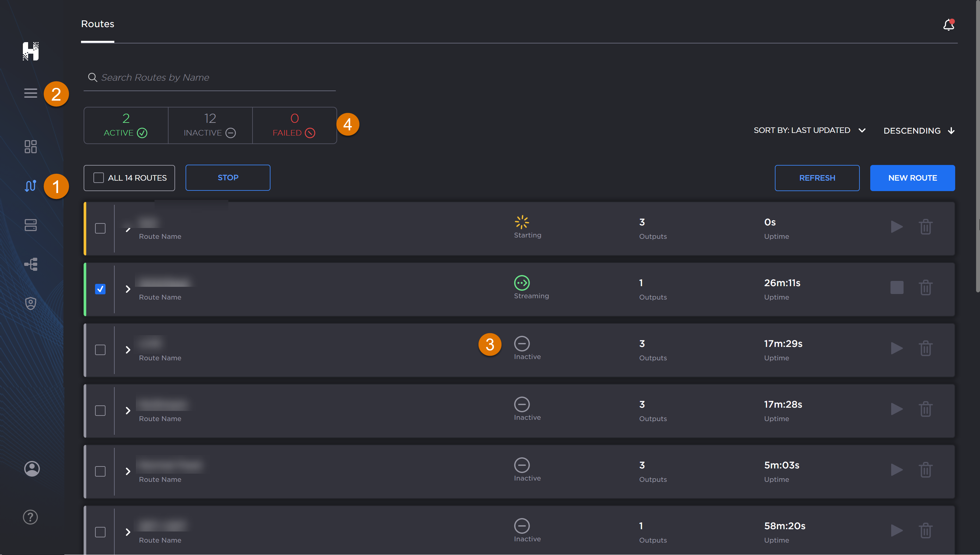Open the hamburger menu in the sidebar
Screen dimensions: 980x555
(30, 93)
